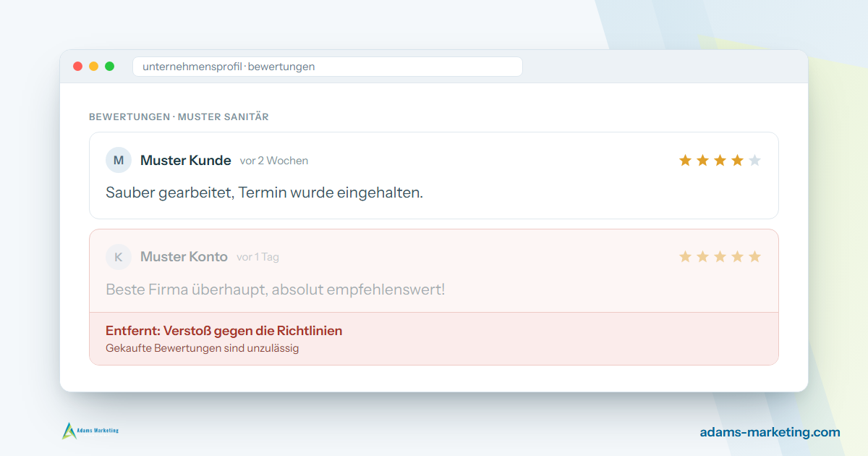Image resolution: width=868 pixels, height=456 pixels.
Task: Click the yellow window control dot
Action: (94, 67)
